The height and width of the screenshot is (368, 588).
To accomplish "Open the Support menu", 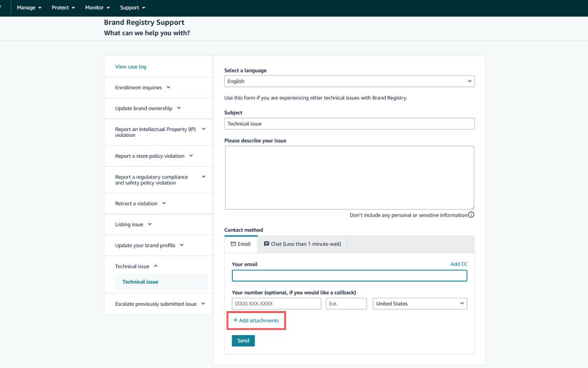I will pyautogui.click(x=132, y=8).
